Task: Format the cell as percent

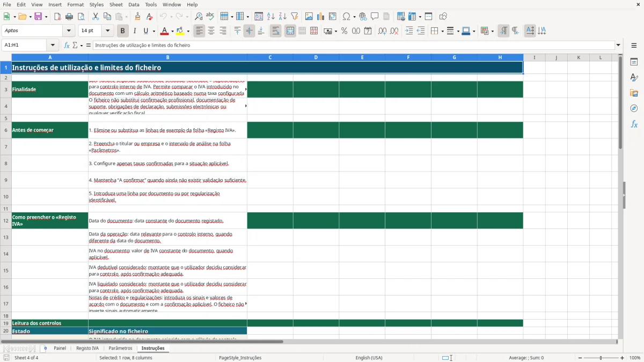Action: 344,31
